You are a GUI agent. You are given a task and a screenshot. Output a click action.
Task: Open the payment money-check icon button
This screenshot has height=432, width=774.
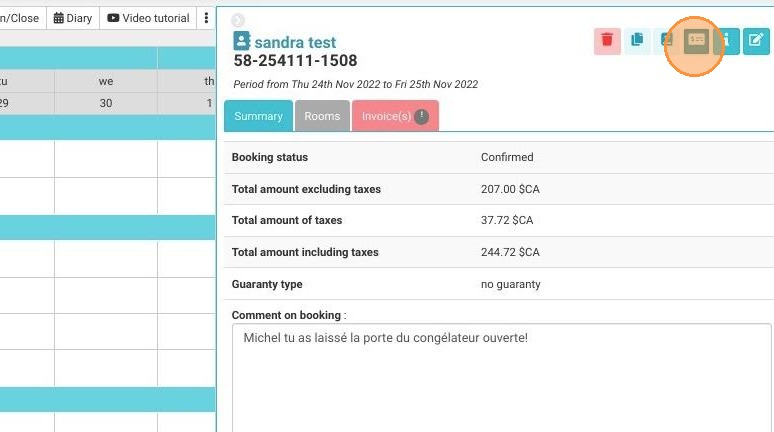697,41
